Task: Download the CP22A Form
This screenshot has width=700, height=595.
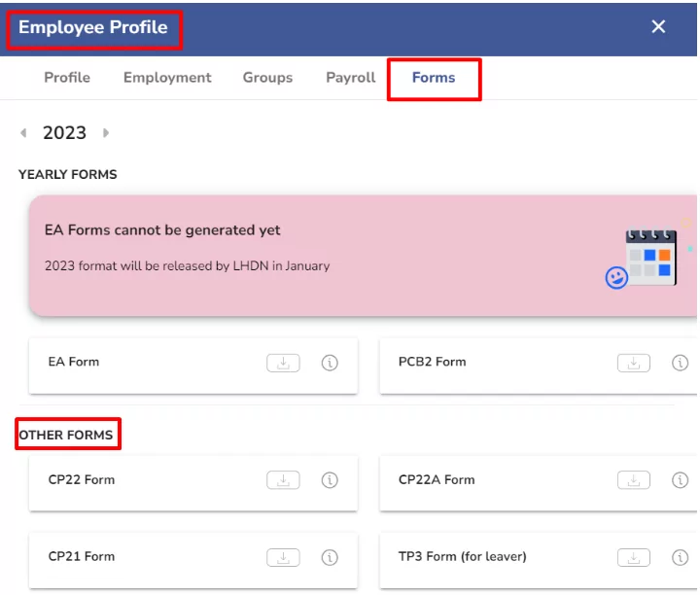Action: (x=634, y=480)
